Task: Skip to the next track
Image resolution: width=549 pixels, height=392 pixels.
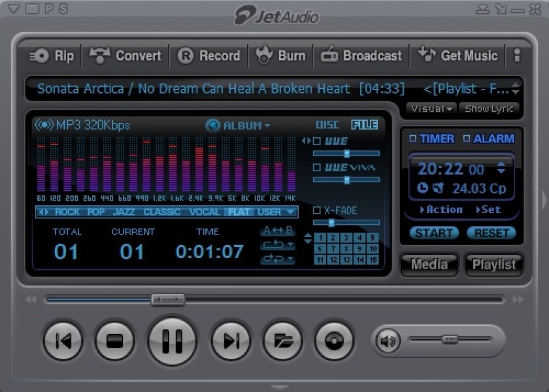Action: click(231, 340)
